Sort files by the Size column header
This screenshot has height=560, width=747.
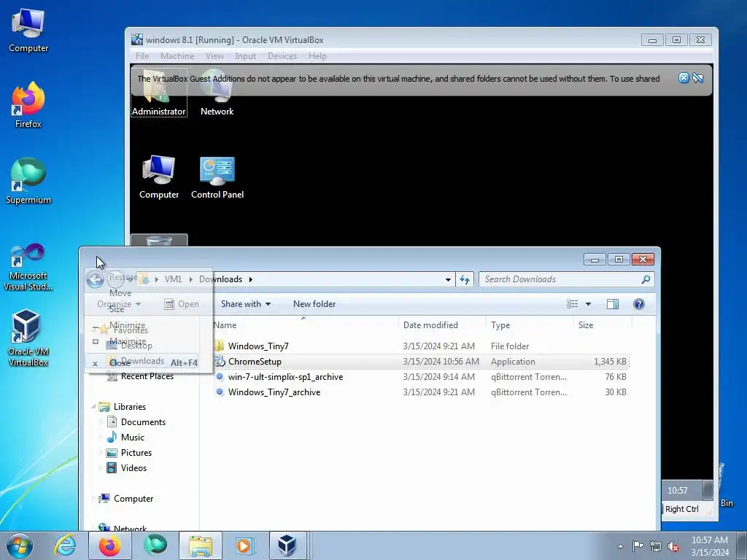point(603,324)
